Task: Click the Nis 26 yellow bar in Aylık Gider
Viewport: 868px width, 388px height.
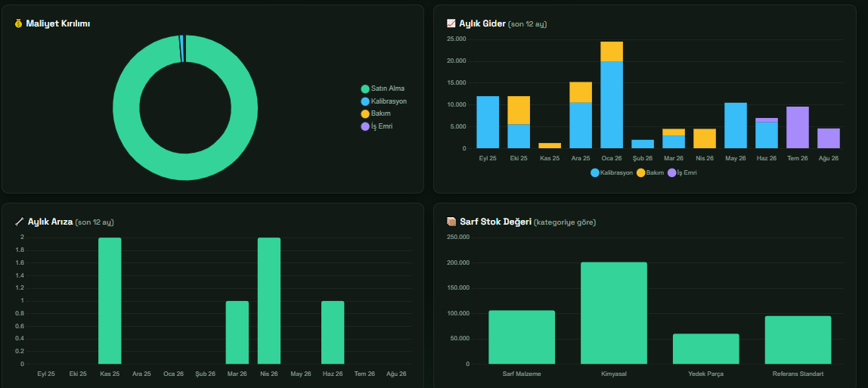Action: pos(705,138)
